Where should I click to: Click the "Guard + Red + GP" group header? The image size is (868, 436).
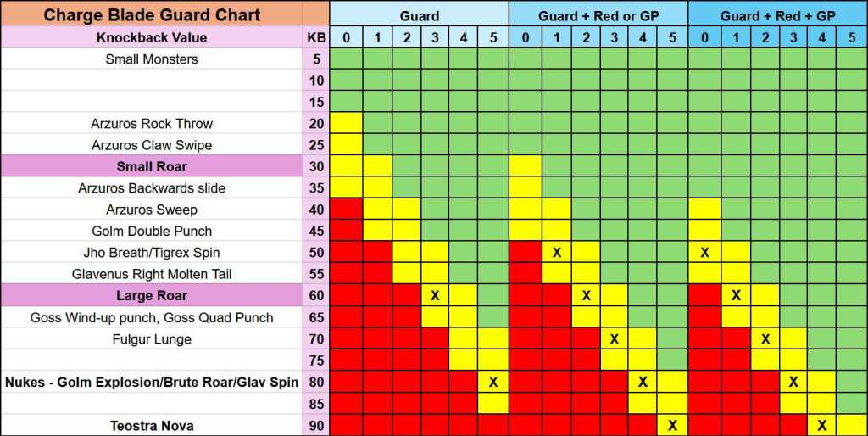tap(776, 15)
